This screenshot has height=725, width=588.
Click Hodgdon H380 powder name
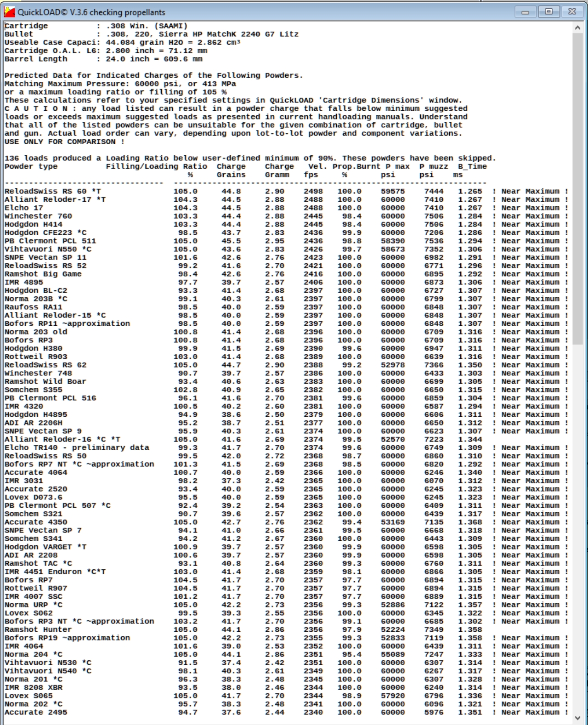[33, 349]
